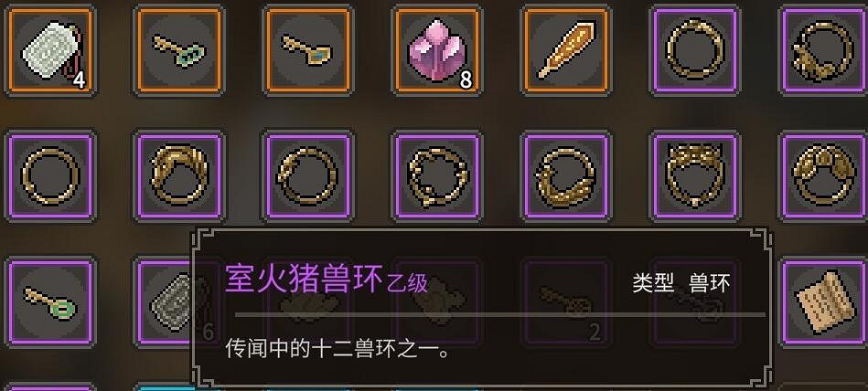Select the thick-topped beast ring, second row
The image size is (868, 391).
179,176
